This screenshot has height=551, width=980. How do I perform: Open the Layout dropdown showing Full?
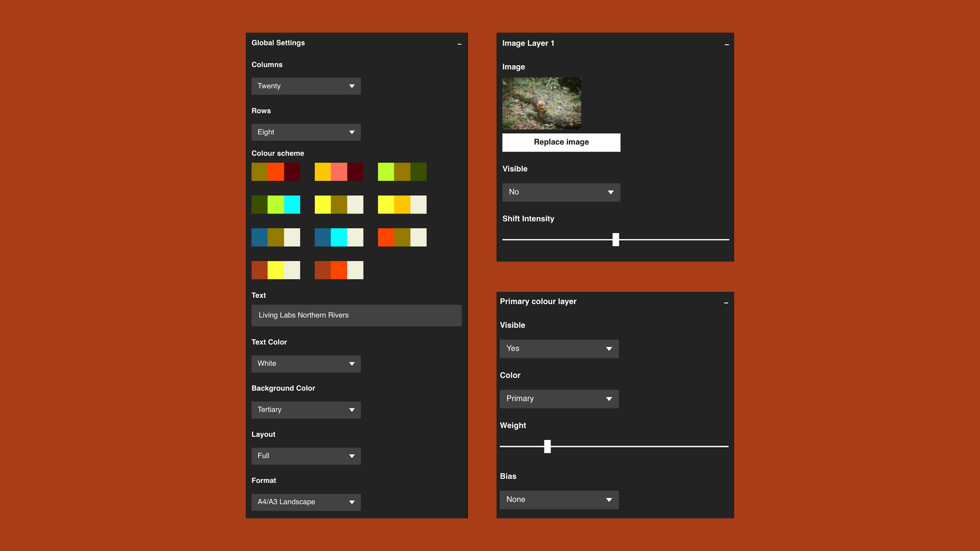(x=306, y=456)
